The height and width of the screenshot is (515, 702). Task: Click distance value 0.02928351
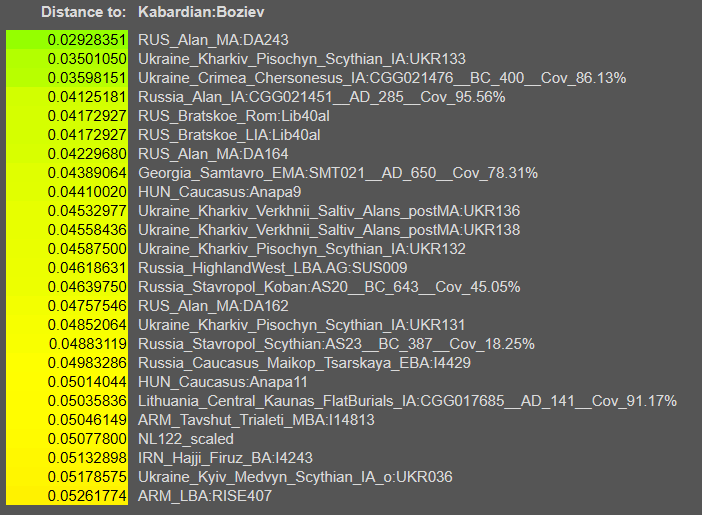87,40
